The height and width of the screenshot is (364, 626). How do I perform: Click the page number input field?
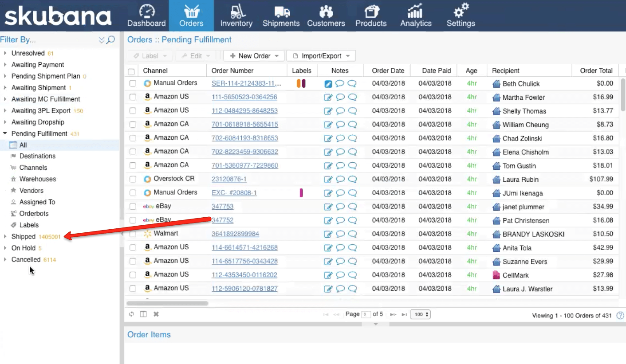tap(366, 314)
